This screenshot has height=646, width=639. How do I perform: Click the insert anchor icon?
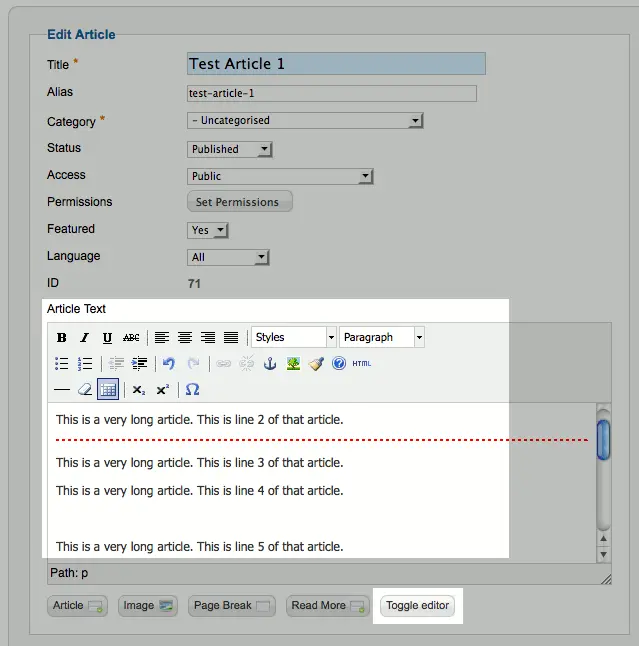pyautogui.click(x=269, y=364)
